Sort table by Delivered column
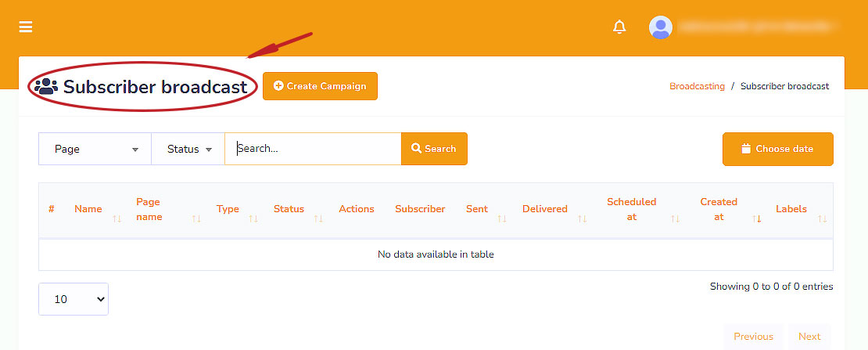Image resolution: width=868 pixels, height=350 pixels. tap(545, 209)
